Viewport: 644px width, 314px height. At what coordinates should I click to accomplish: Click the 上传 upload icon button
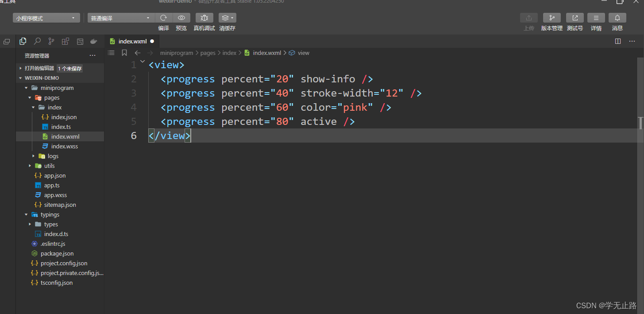[529, 18]
